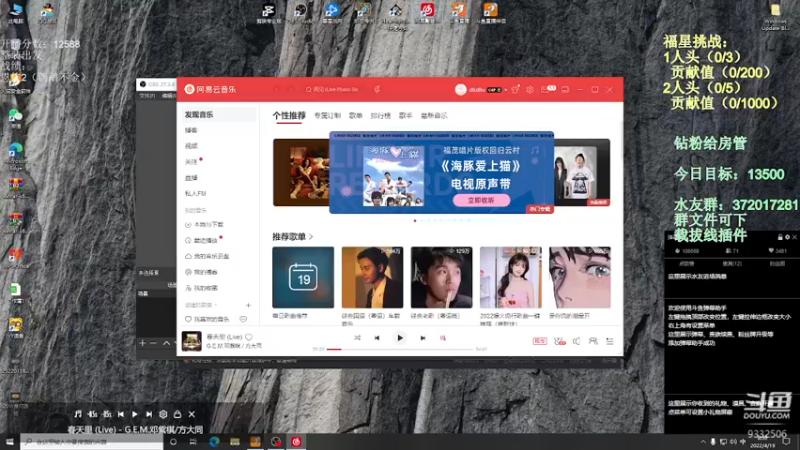Open the listen-to-identify microphone icon

click(377, 89)
